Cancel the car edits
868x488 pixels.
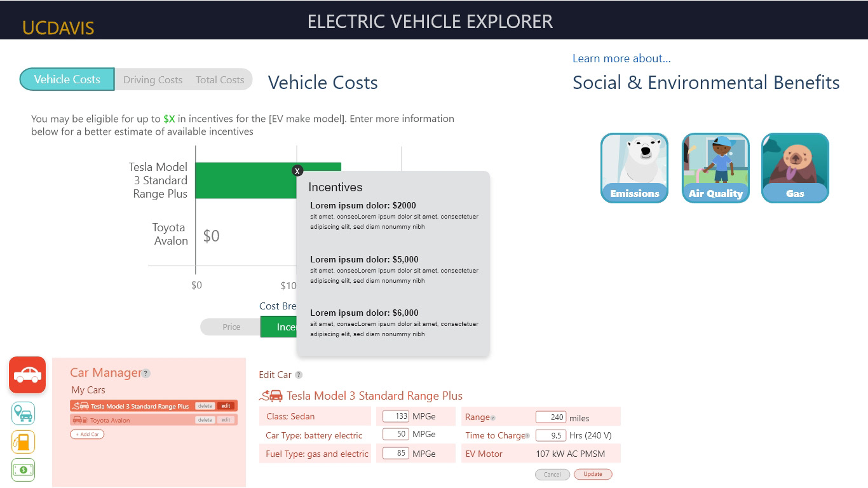tap(552, 475)
